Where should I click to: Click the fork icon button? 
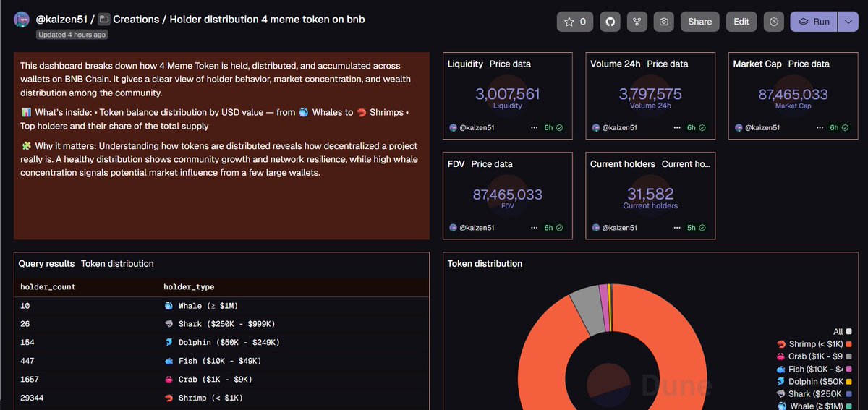pos(637,22)
